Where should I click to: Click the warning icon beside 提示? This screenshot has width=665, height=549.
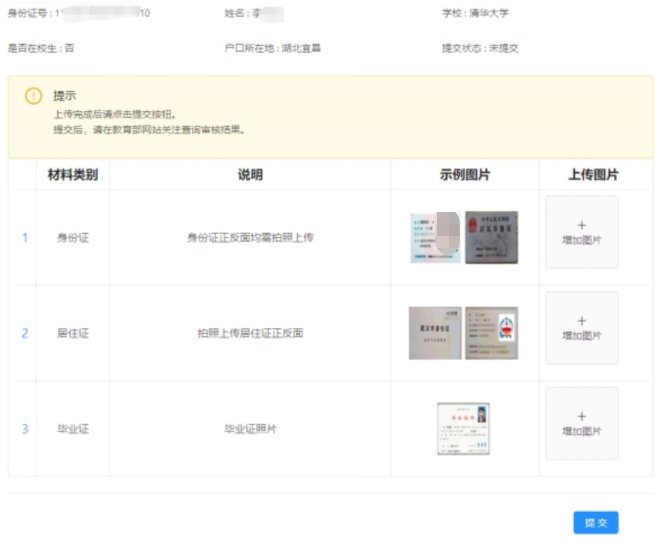pos(33,96)
